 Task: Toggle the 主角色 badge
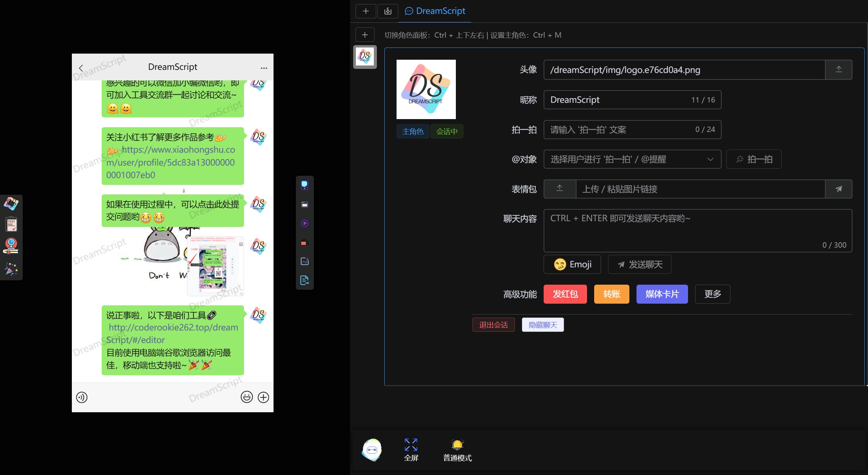tap(412, 131)
